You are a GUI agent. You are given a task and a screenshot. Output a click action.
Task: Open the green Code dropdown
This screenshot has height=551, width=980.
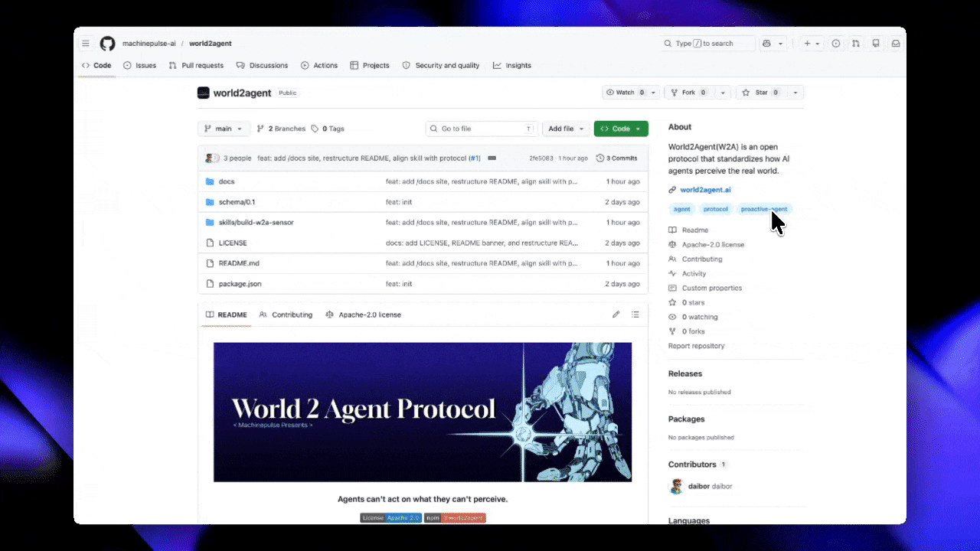[x=620, y=129]
